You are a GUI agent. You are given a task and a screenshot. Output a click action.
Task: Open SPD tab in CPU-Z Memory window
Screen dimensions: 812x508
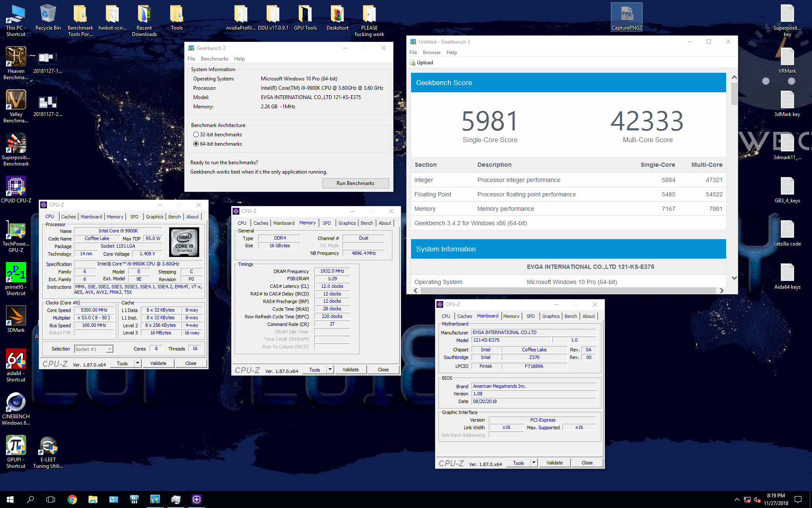(x=327, y=223)
